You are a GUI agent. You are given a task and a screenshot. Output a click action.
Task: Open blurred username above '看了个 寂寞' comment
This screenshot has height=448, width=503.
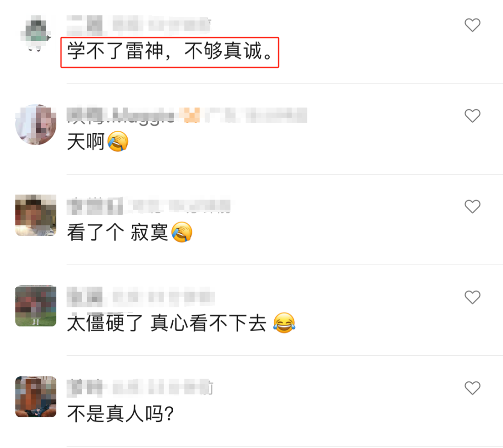[149, 206]
